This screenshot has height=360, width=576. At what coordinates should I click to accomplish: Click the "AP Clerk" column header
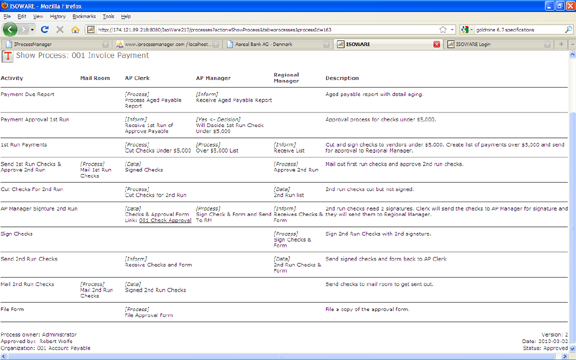pos(137,78)
